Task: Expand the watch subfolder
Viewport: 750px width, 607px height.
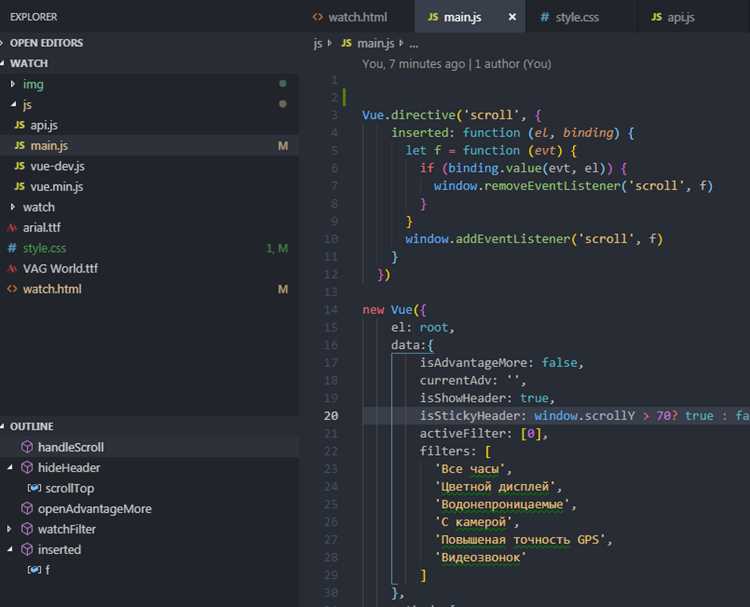Action: [x=13, y=207]
